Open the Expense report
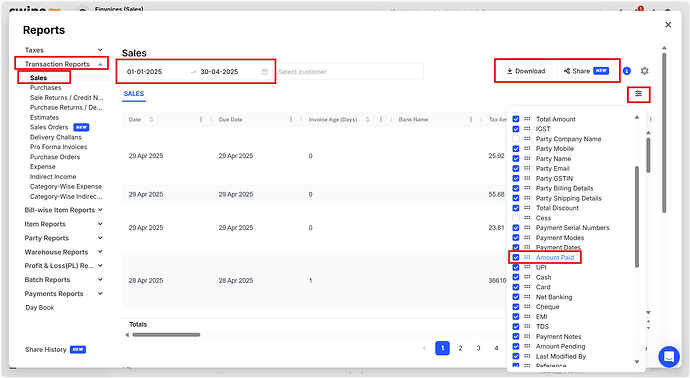 point(43,167)
